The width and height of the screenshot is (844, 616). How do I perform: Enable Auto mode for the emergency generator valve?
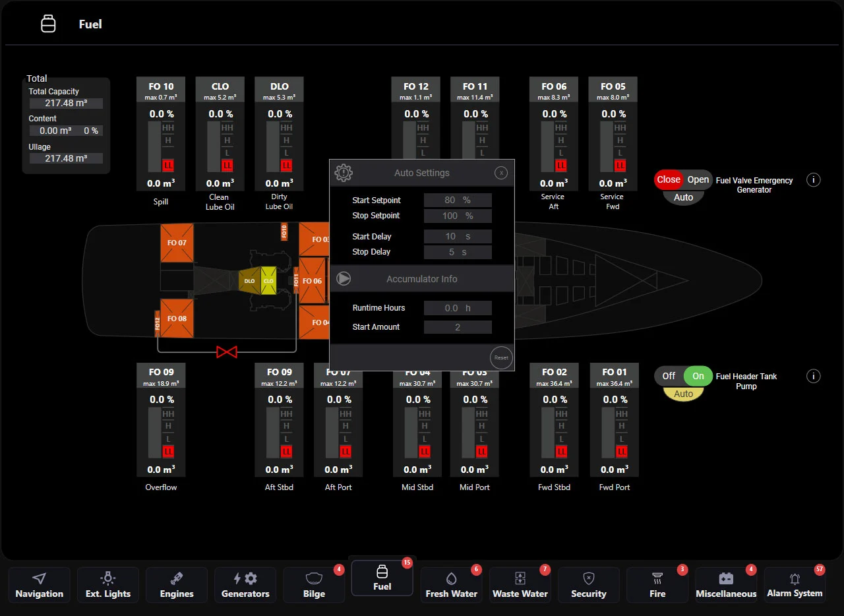[x=683, y=197]
